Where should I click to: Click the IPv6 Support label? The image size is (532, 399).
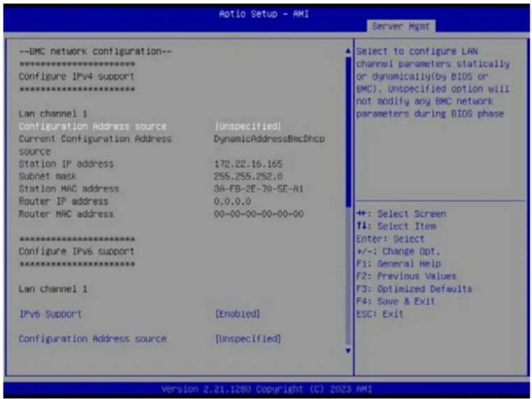click(x=50, y=314)
